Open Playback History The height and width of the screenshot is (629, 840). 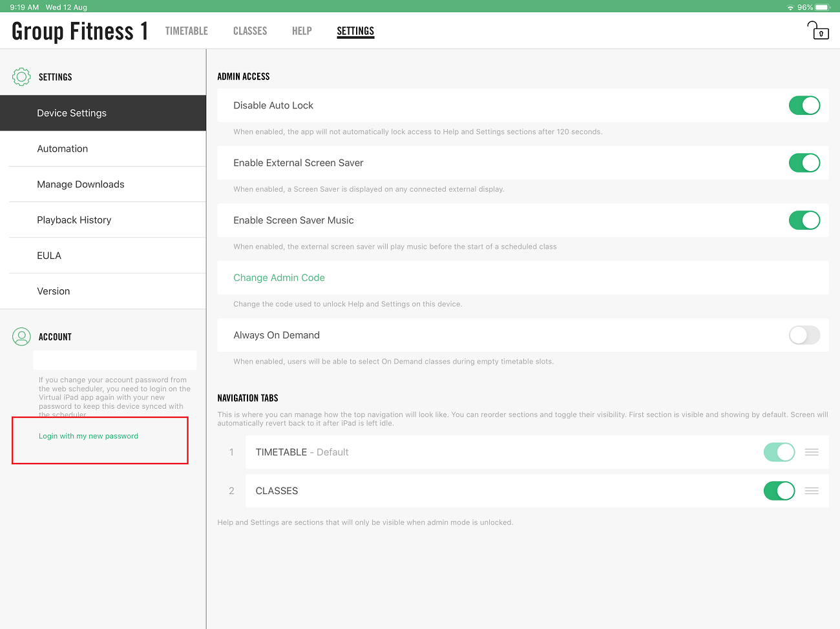[x=103, y=220]
